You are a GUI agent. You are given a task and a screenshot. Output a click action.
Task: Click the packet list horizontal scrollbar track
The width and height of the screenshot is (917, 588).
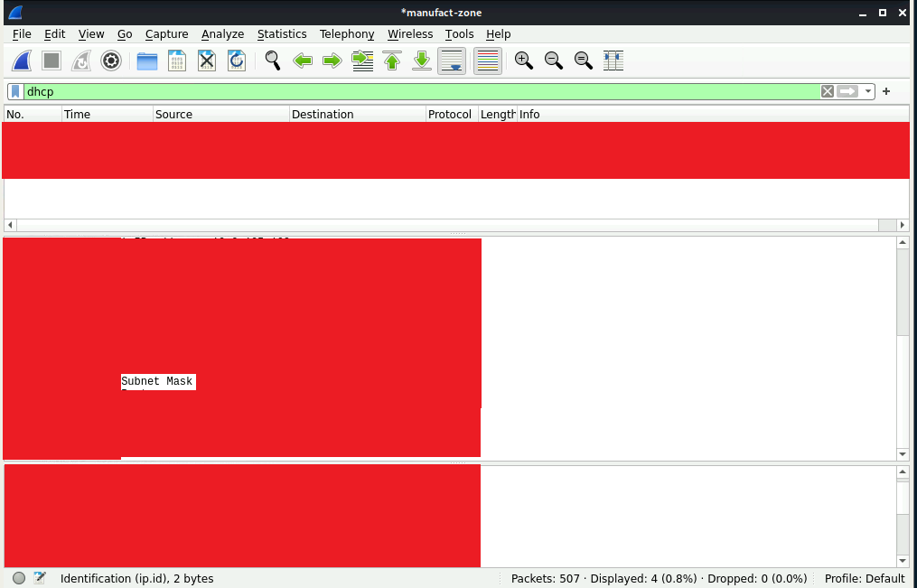point(447,225)
